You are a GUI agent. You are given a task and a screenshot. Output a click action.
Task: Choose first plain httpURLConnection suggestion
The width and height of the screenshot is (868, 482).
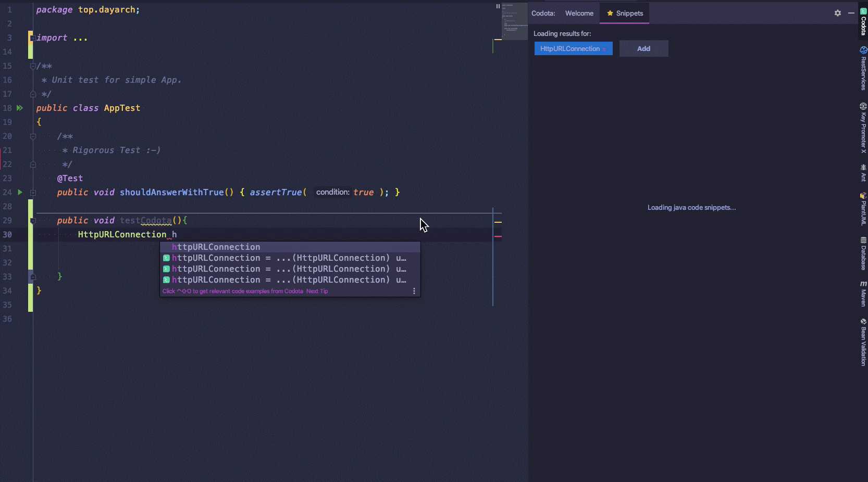[x=290, y=247]
